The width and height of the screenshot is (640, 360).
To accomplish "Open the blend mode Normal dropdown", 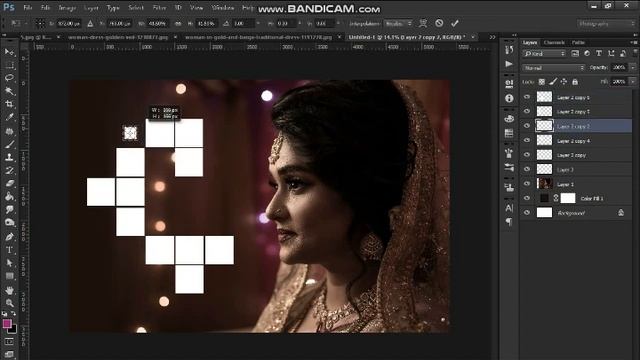I will click(554, 68).
